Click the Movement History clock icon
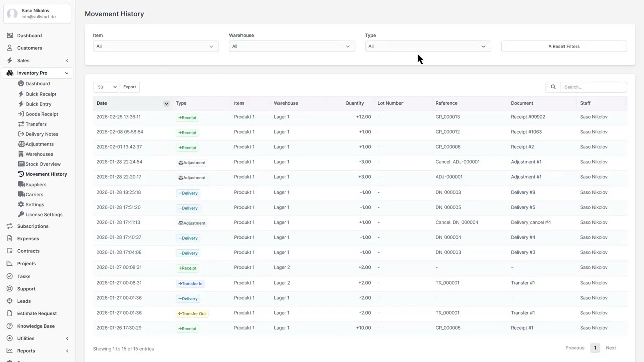Image resolution: width=644 pixels, height=362 pixels. (x=21, y=174)
